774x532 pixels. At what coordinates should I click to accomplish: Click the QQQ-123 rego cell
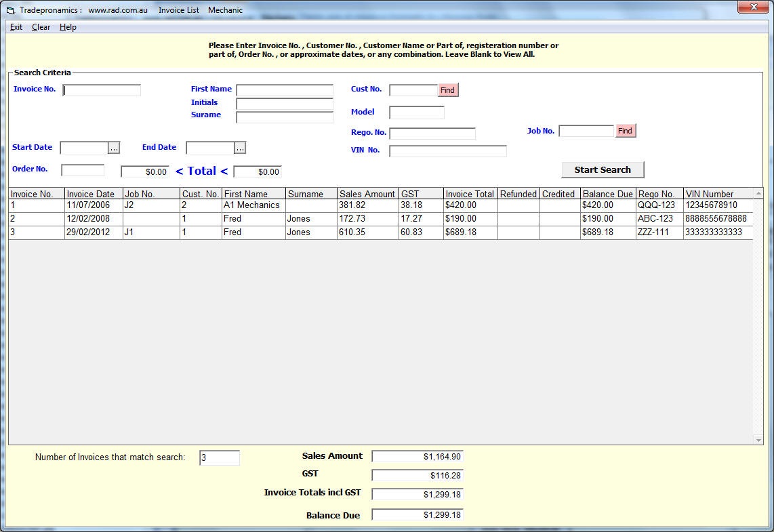(x=660, y=205)
